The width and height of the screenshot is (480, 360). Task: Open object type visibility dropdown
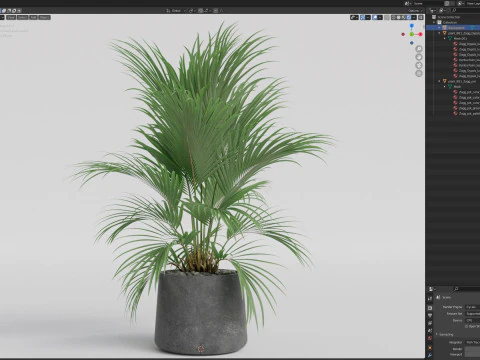[354, 17]
